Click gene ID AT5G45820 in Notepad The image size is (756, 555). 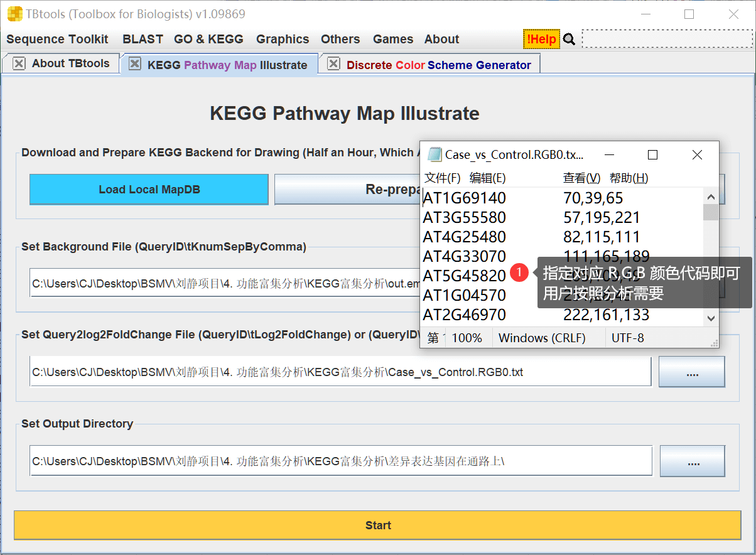pos(465,276)
